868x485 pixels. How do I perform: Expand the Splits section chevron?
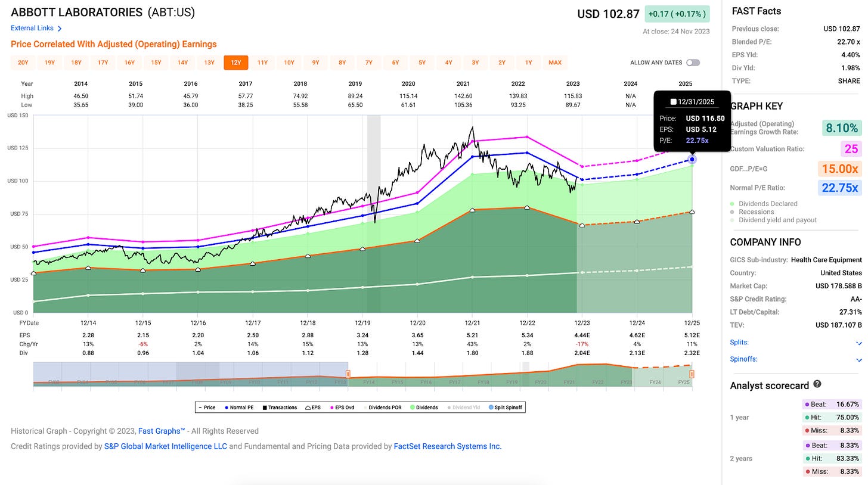coord(858,343)
